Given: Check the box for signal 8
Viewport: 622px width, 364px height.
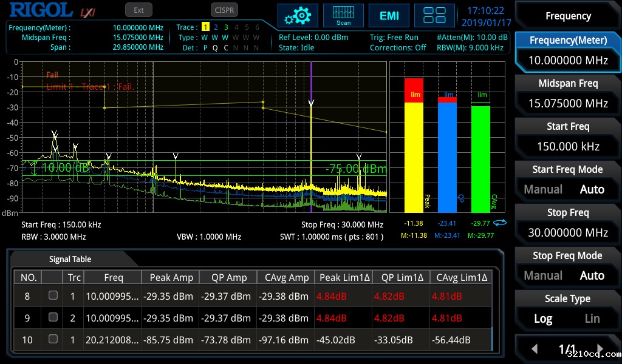Looking at the screenshot, I should 53,295.
